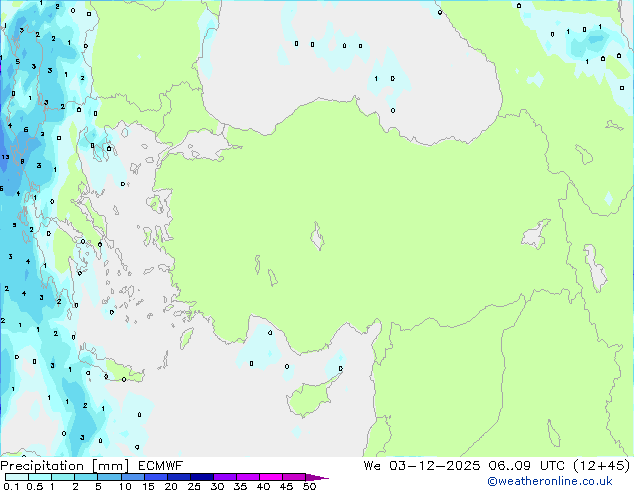Click the legend label '35'
The width and height of the screenshot is (634, 490).
pos(240,486)
